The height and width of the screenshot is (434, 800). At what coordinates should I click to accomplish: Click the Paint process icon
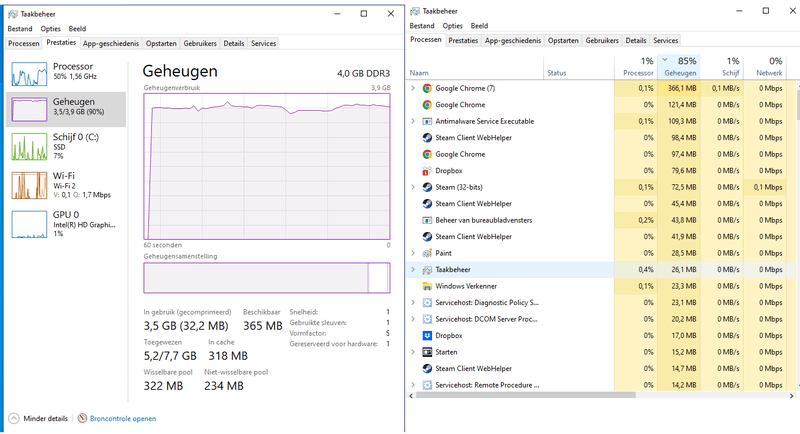427,253
